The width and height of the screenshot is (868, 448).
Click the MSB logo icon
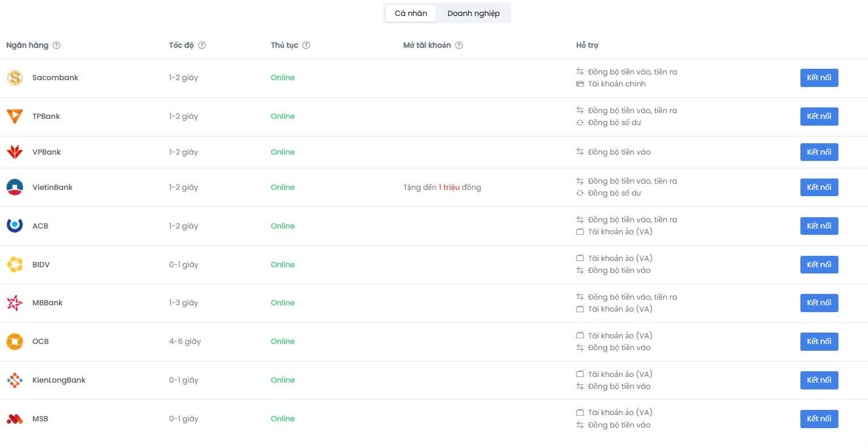15,419
